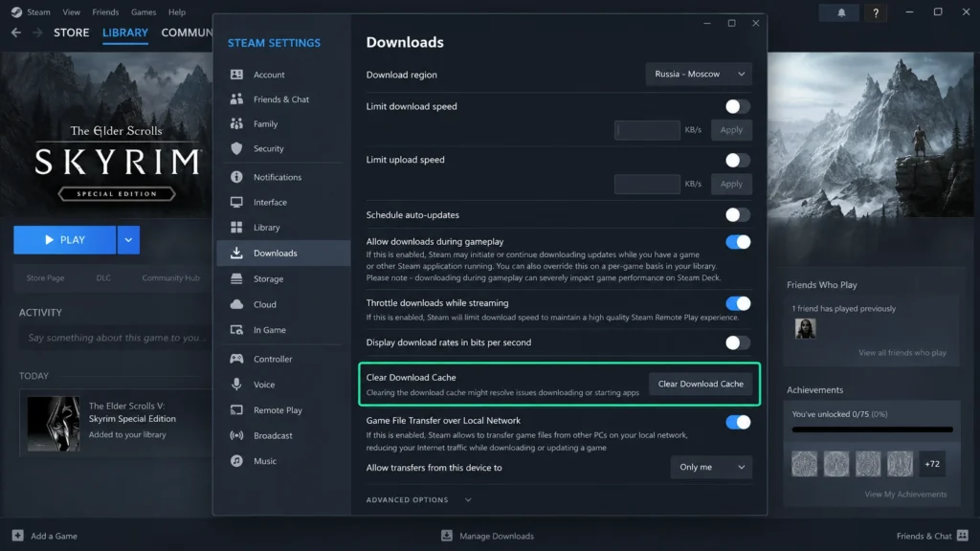Enable Limit download speed toggle
980x551 pixels.
pyautogui.click(x=738, y=106)
